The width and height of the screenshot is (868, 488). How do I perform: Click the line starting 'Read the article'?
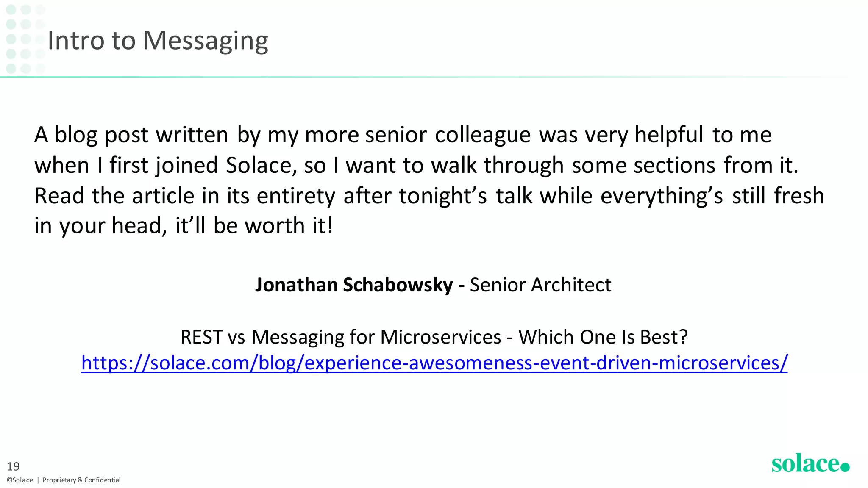click(429, 196)
